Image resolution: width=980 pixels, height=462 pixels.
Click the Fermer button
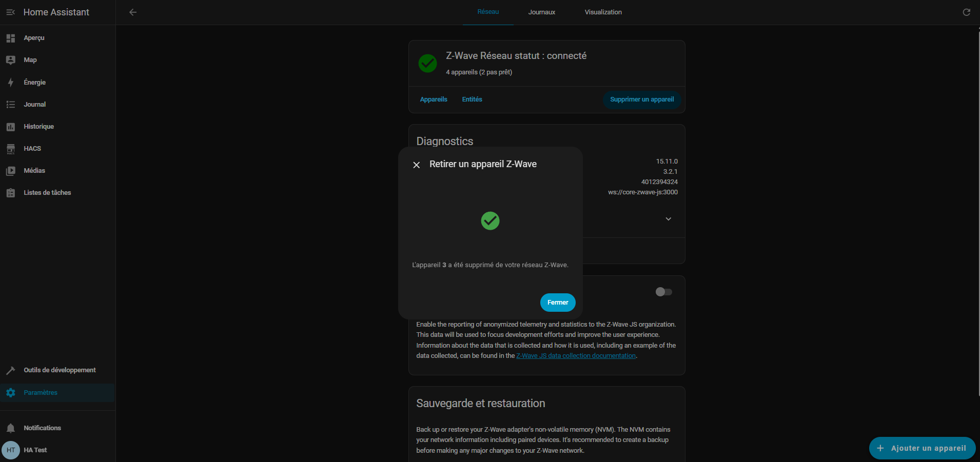click(558, 303)
